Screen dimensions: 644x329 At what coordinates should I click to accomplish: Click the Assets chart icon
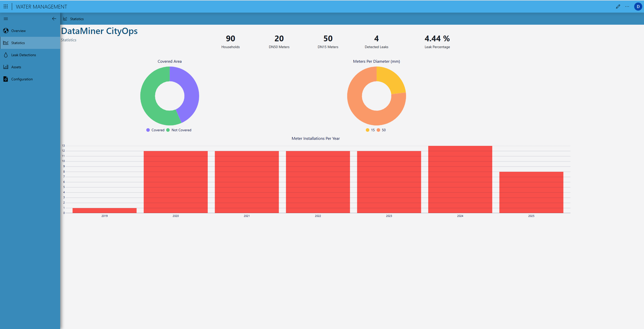pos(6,67)
